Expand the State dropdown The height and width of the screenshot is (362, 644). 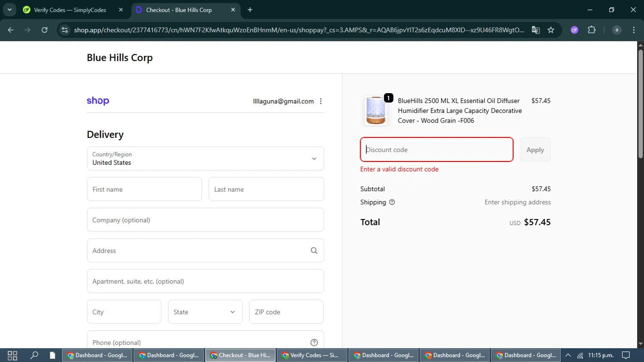pyautogui.click(x=205, y=312)
